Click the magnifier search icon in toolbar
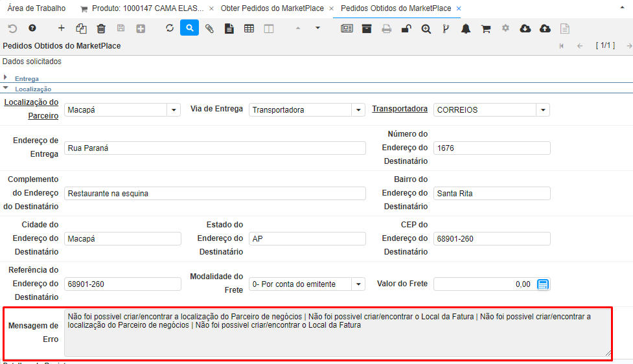 [189, 28]
